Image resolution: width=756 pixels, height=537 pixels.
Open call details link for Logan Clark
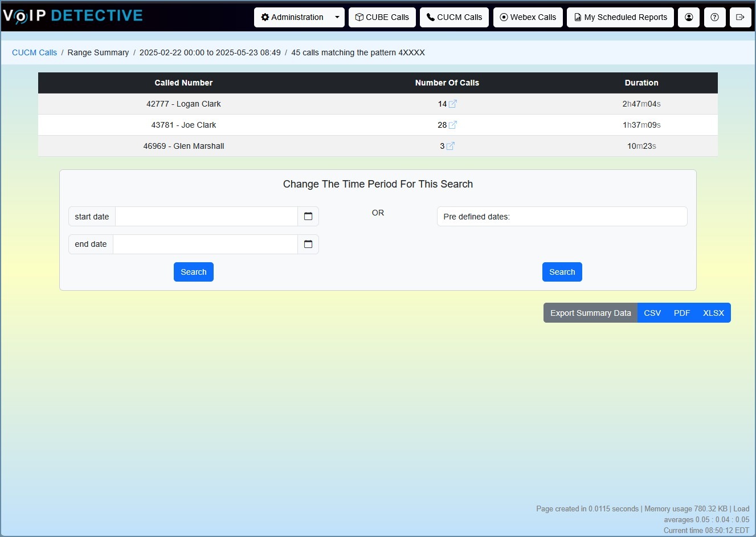coord(452,104)
